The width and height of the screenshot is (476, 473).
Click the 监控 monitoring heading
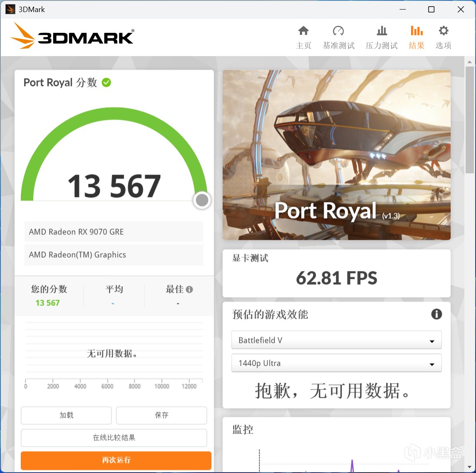tap(243, 429)
